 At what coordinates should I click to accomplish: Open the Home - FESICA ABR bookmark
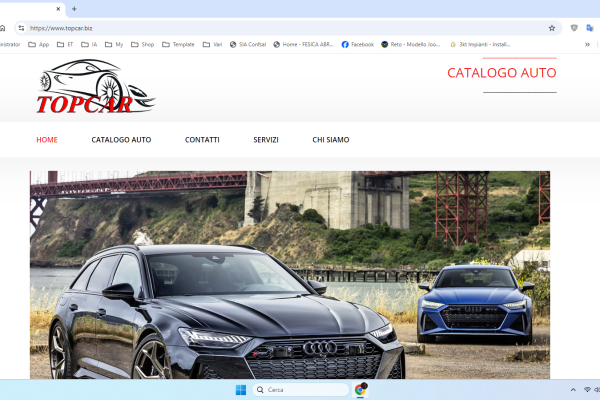[303, 44]
